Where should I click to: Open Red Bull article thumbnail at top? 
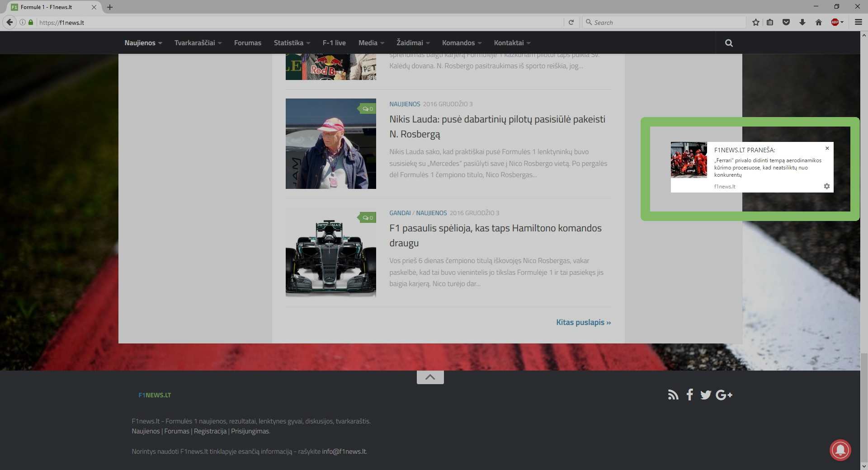(330, 67)
